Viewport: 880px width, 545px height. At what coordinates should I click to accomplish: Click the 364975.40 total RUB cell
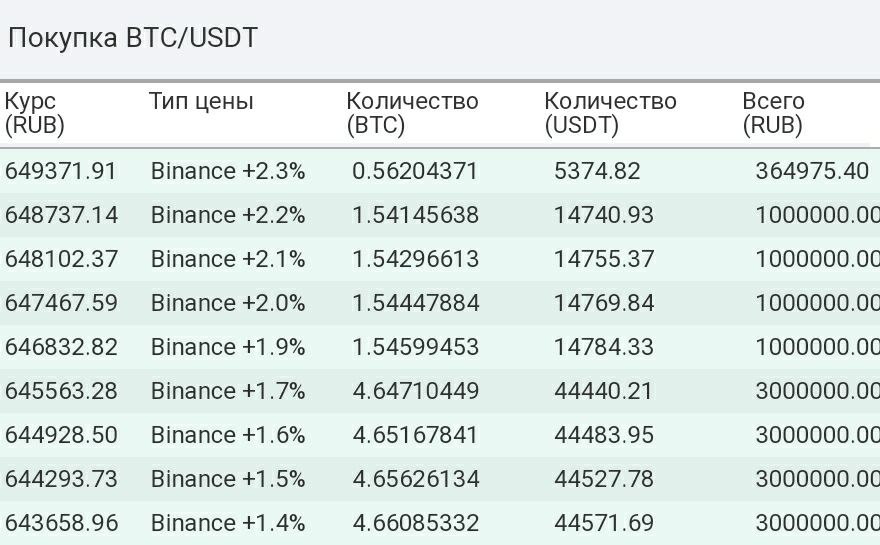812,171
